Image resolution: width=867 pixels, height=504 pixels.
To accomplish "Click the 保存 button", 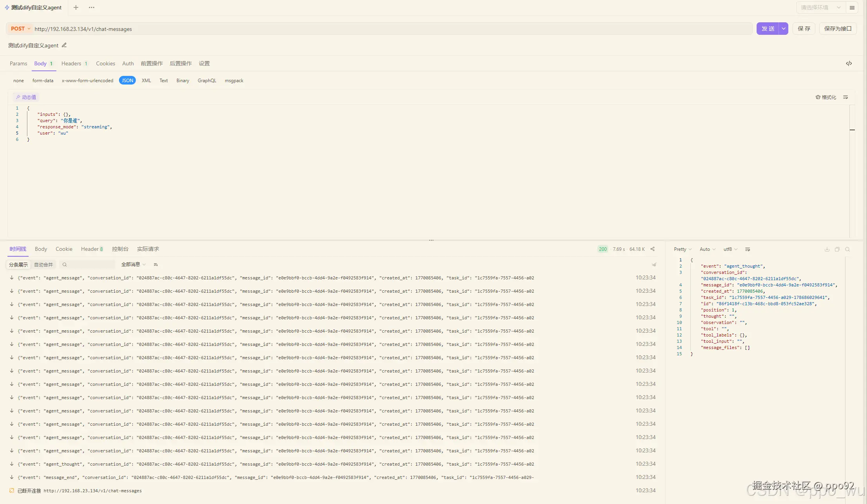I will tap(804, 29).
